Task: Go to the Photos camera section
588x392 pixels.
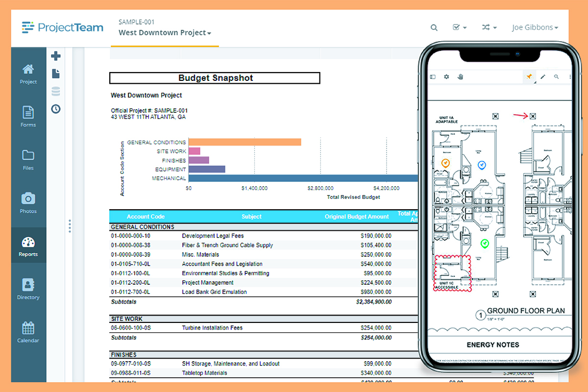Action: coord(28,203)
